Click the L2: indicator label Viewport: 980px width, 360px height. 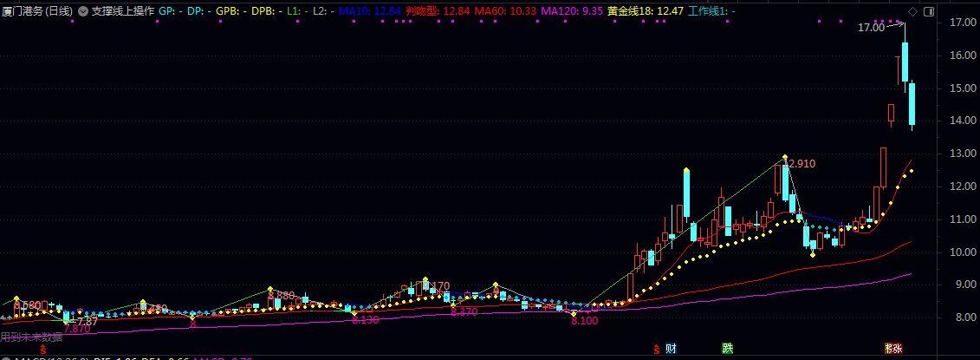click(323, 11)
